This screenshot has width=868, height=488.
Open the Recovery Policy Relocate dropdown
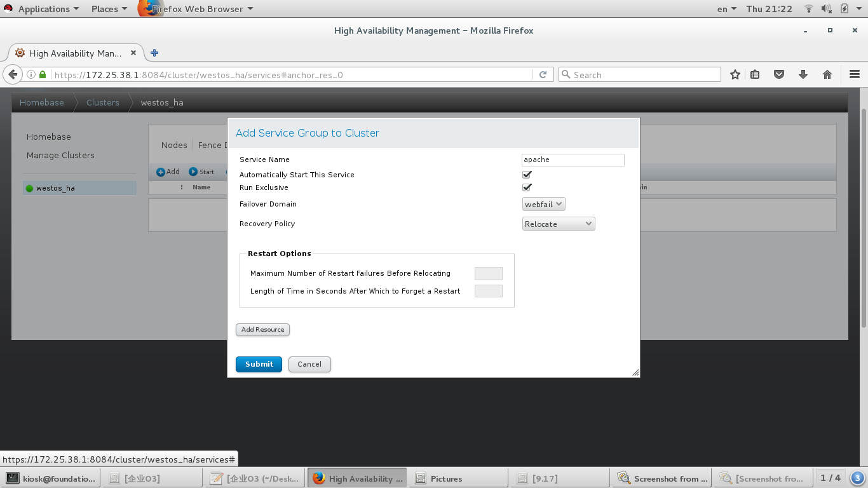559,224
